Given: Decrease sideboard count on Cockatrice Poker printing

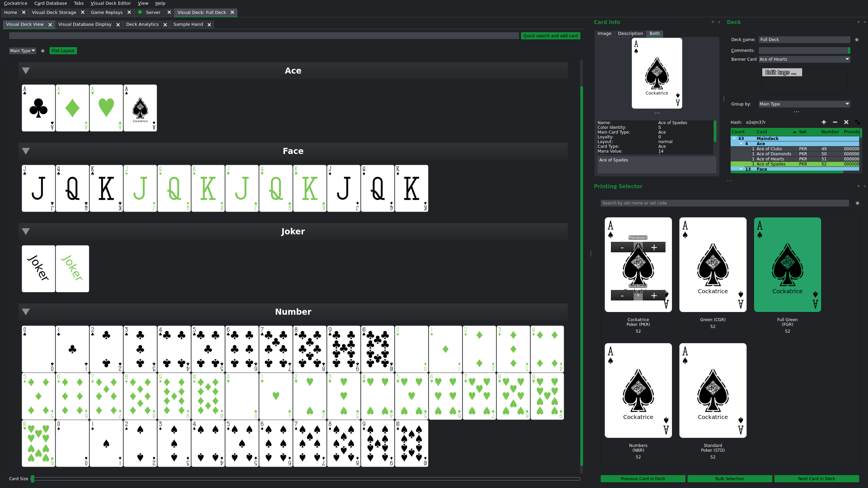Looking at the screenshot, I should pos(622,296).
